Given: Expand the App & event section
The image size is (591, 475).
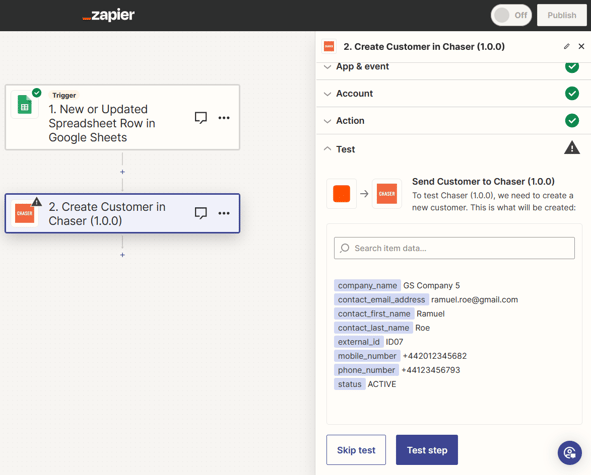Looking at the screenshot, I should [x=453, y=67].
